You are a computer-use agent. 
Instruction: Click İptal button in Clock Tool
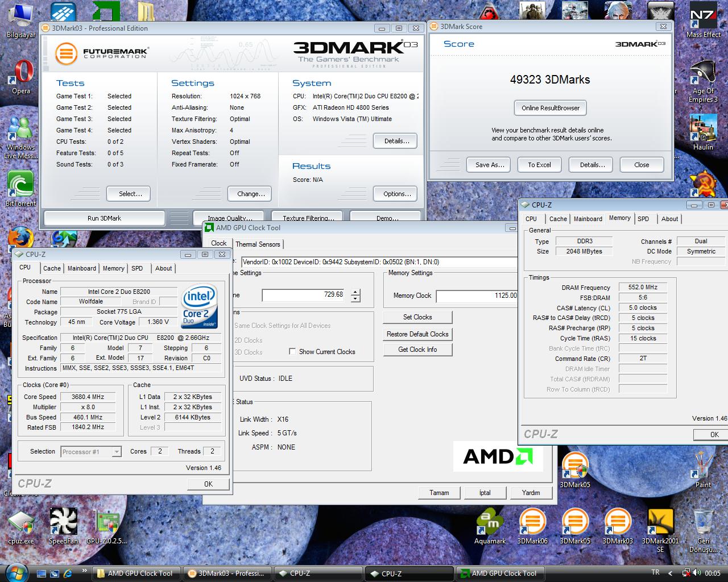click(x=485, y=493)
